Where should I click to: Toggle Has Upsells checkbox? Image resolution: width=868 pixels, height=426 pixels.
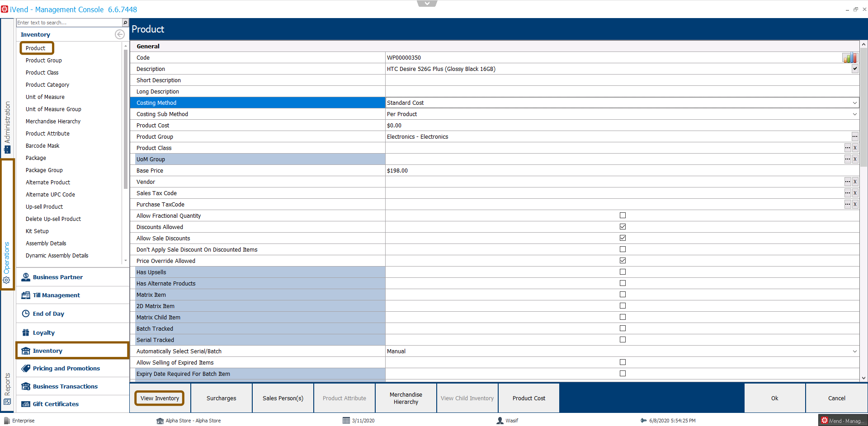[x=623, y=272]
